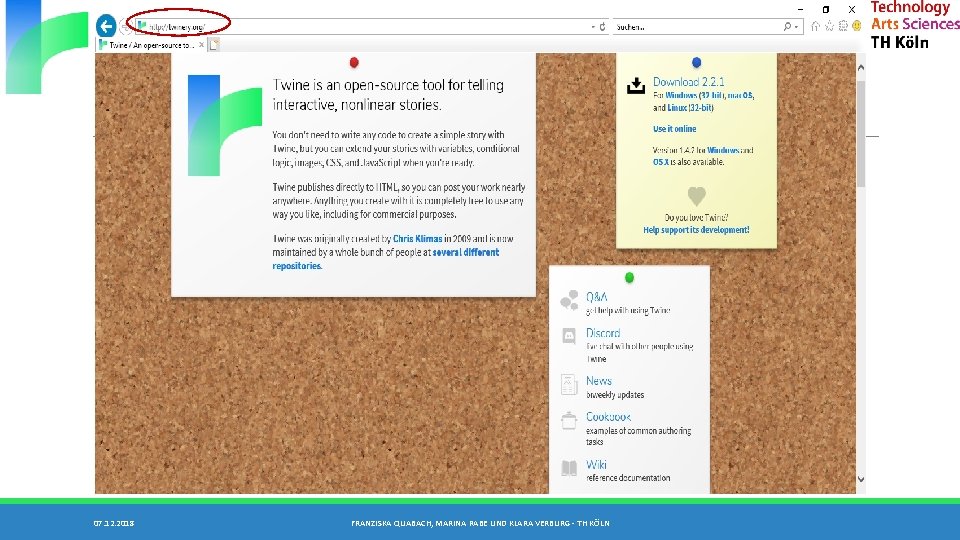Click the scrollbar down arrow
The width and height of the screenshot is (960, 540).
click(861, 479)
